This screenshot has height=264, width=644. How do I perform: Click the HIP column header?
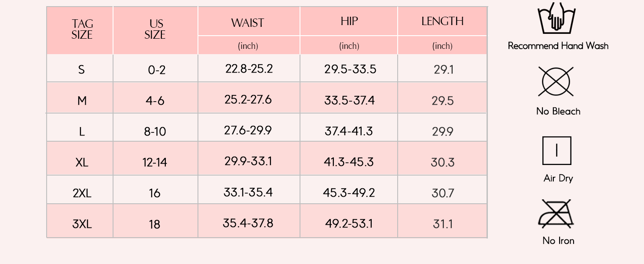point(349,22)
